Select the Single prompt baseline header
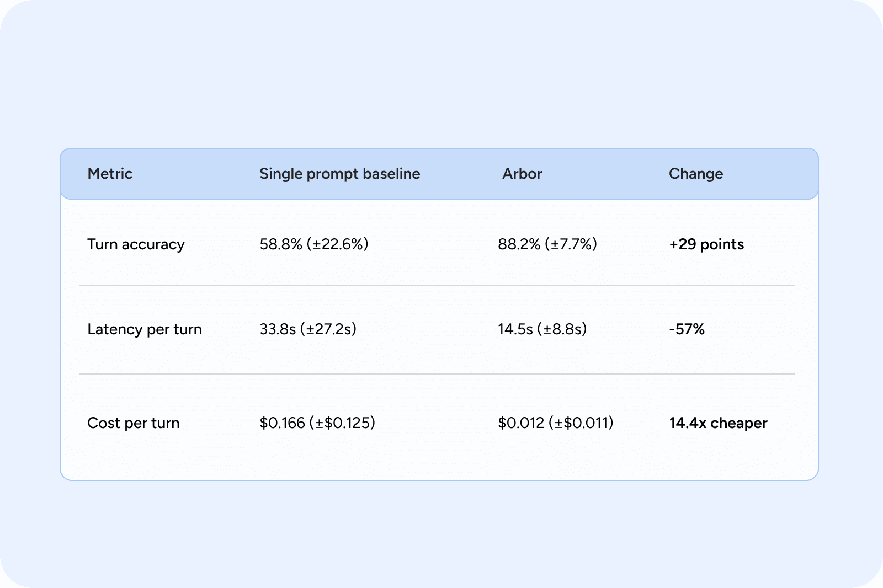Screen dimensions: 883x588 click(x=340, y=174)
